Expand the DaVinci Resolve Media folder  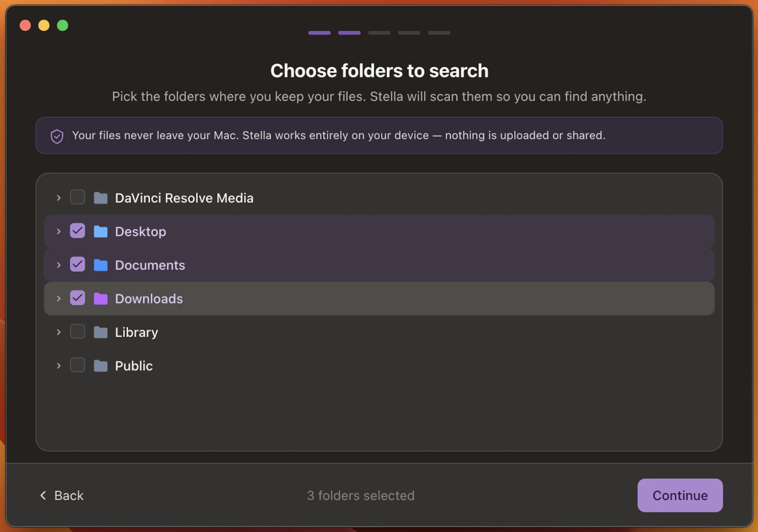click(x=59, y=198)
